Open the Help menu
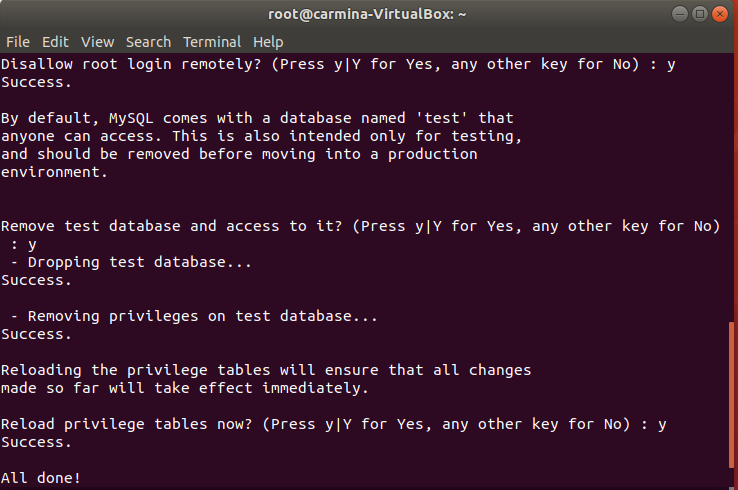The height and width of the screenshot is (490, 738). click(268, 42)
